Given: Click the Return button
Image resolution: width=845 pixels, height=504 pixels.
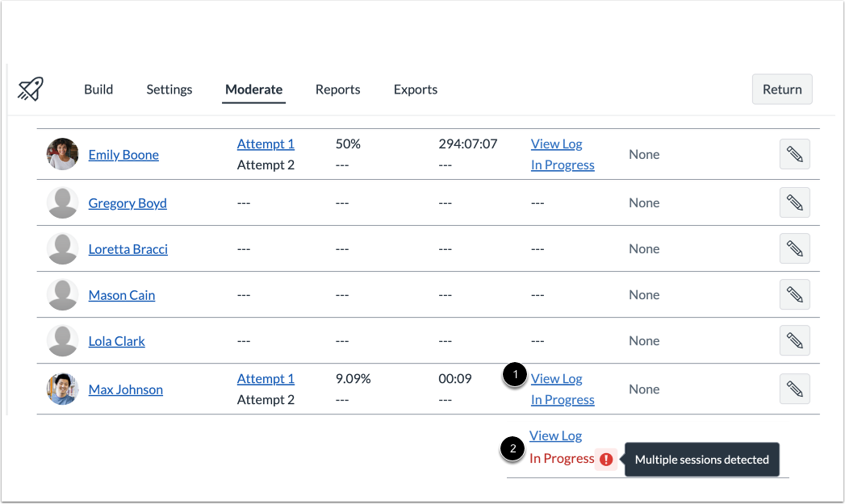Looking at the screenshot, I should [x=781, y=89].
